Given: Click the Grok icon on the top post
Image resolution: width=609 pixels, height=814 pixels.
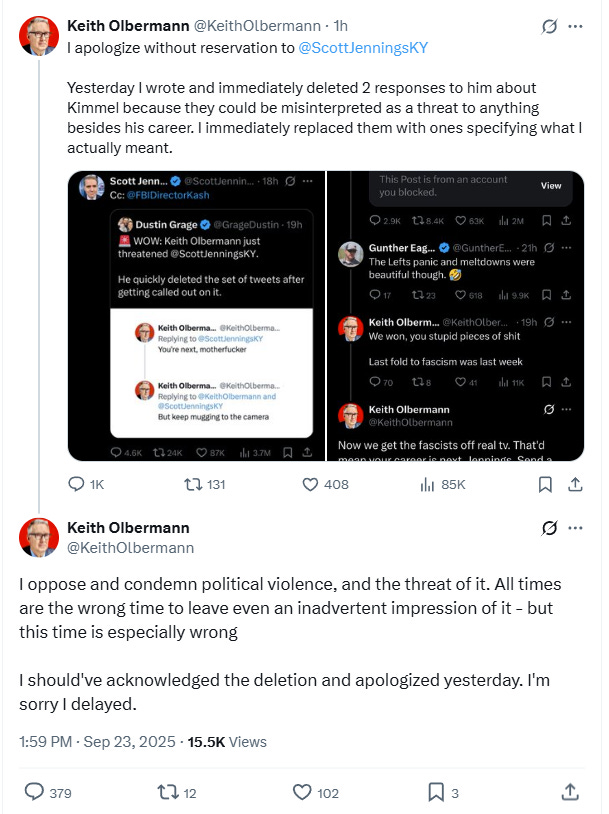Looking at the screenshot, I should point(548,26).
